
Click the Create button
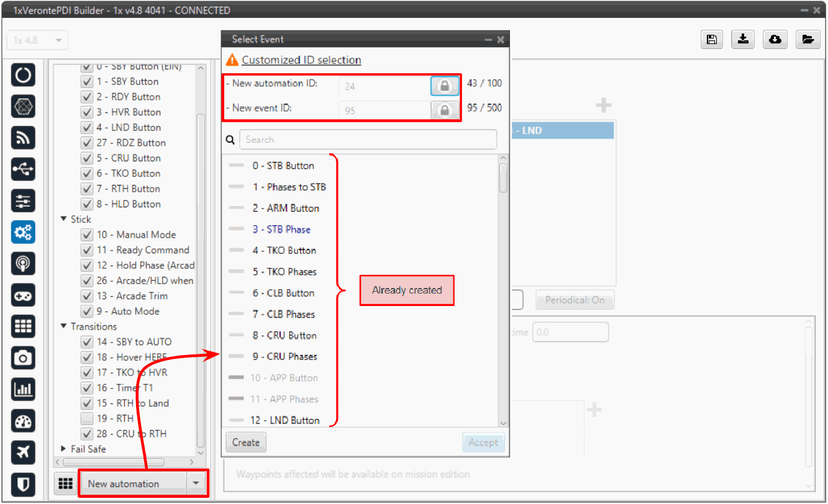(x=245, y=443)
